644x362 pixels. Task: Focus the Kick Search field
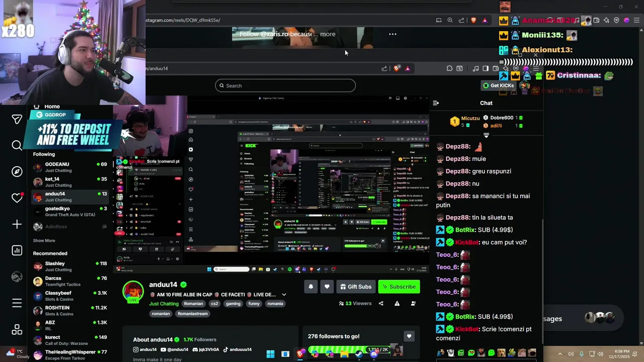click(285, 85)
